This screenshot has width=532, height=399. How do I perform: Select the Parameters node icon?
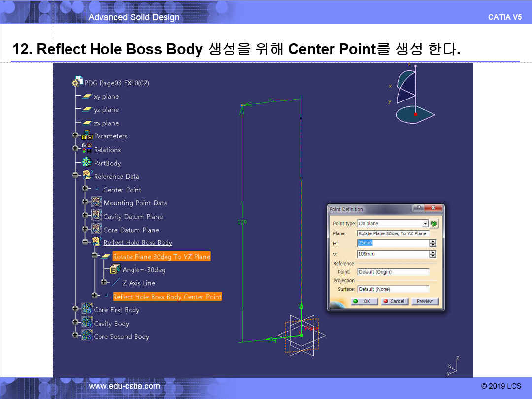(x=87, y=136)
